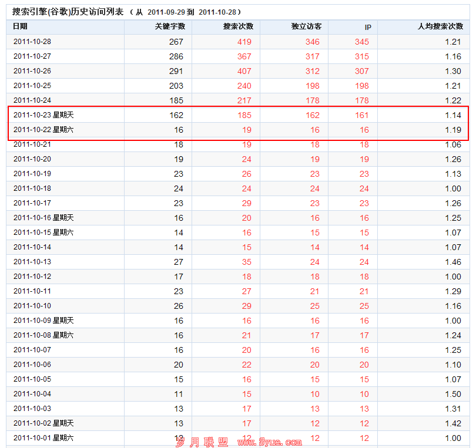This screenshot has width=476, height=448.
Task: Open search count 240 for 2011-10-25
Action: [244, 86]
